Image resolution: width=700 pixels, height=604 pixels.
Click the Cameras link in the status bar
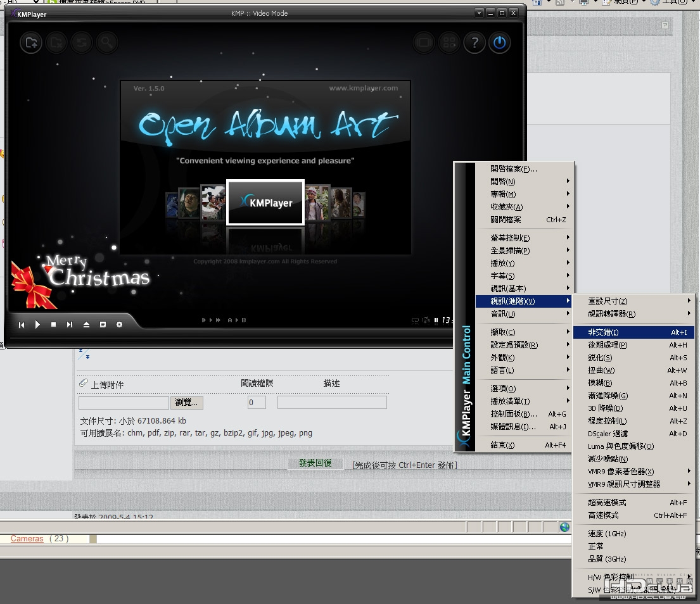(27, 539)
